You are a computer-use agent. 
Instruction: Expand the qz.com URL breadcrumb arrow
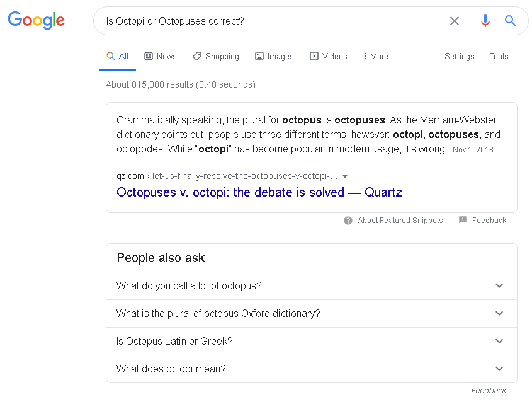click(x=346, y=176)
